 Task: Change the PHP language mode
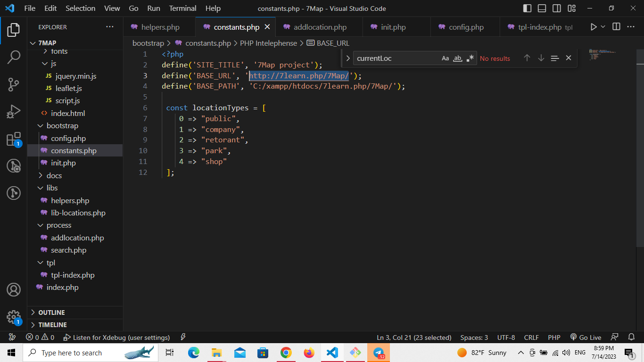pyautogui.click(x=554, y=337)
